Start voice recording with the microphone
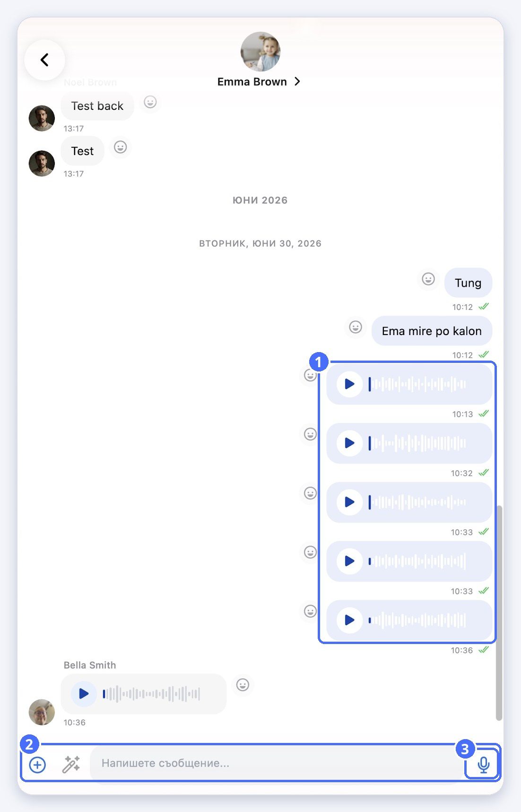The height and width of the screenshot is (812, 521). pyautogui.click(x=483, y=765)
